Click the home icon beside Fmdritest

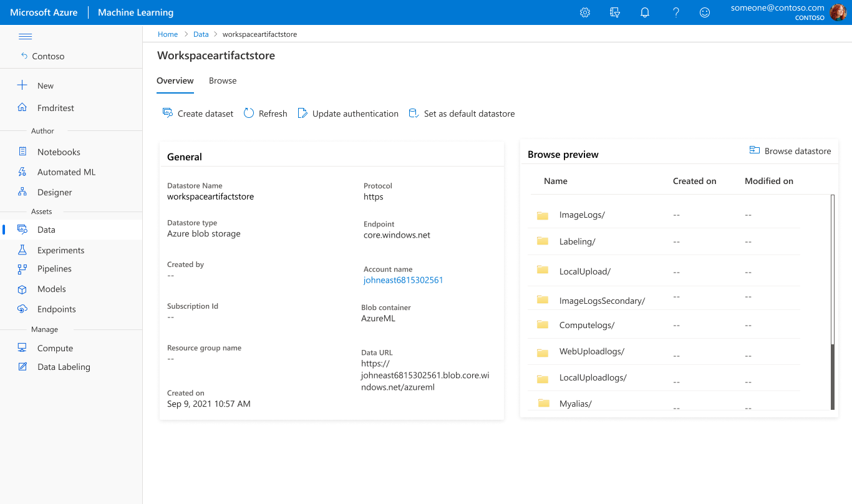pos(22,107)
